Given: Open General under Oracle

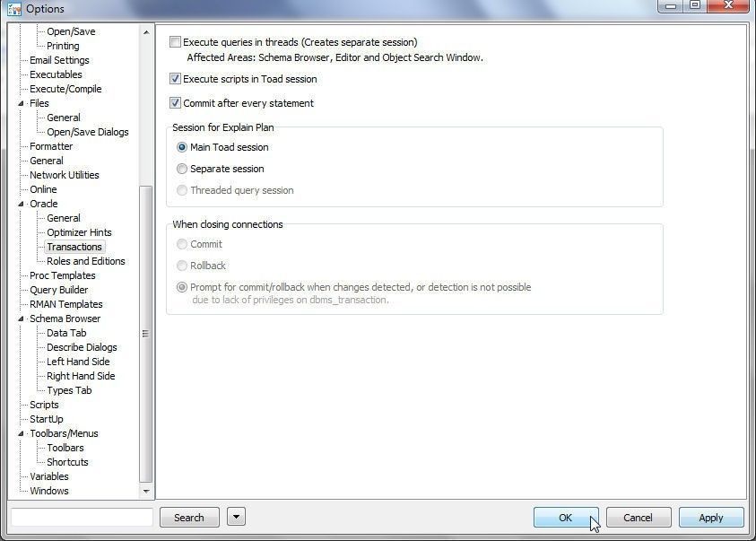Looking at the screenshot, I should 63,218.
